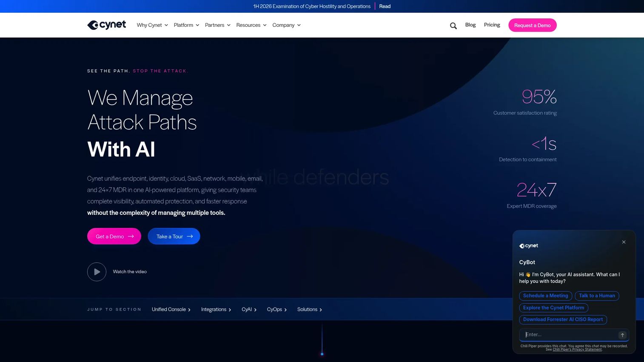Click the 95% satisfaction statistic
Screen dimensions: 644x362
coord(525,102)
